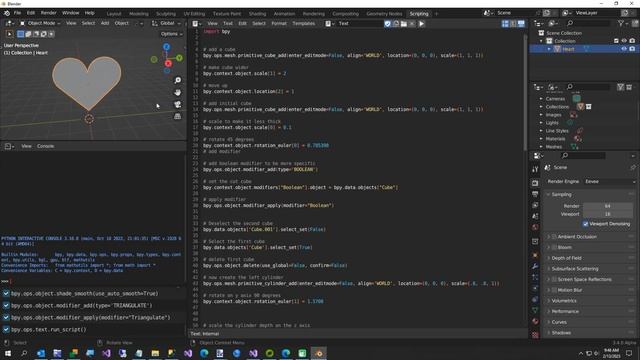Image resolution: width=640 pixels, height=360 pixels.
Task: Open the Render menu
Action: (49, 13)
